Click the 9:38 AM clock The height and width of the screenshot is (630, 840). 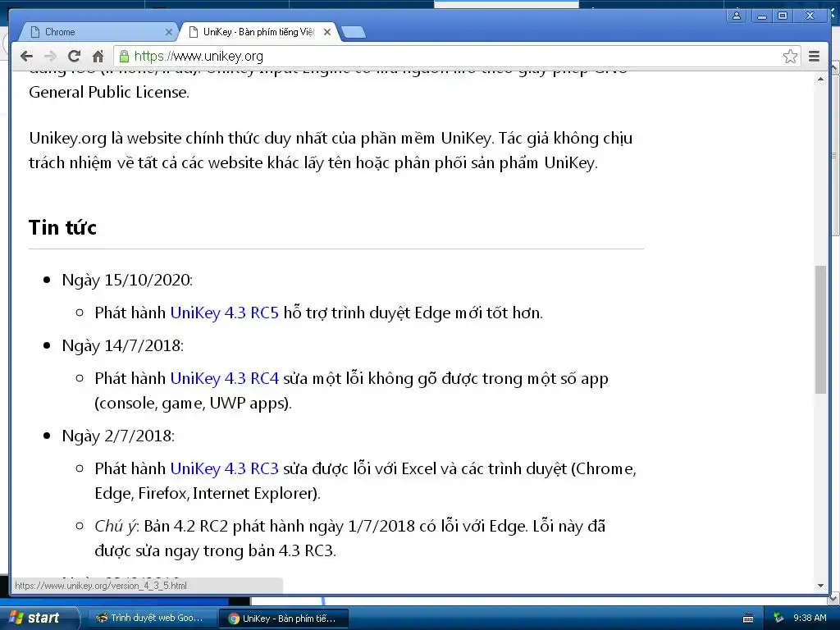[x=810, y=619]
